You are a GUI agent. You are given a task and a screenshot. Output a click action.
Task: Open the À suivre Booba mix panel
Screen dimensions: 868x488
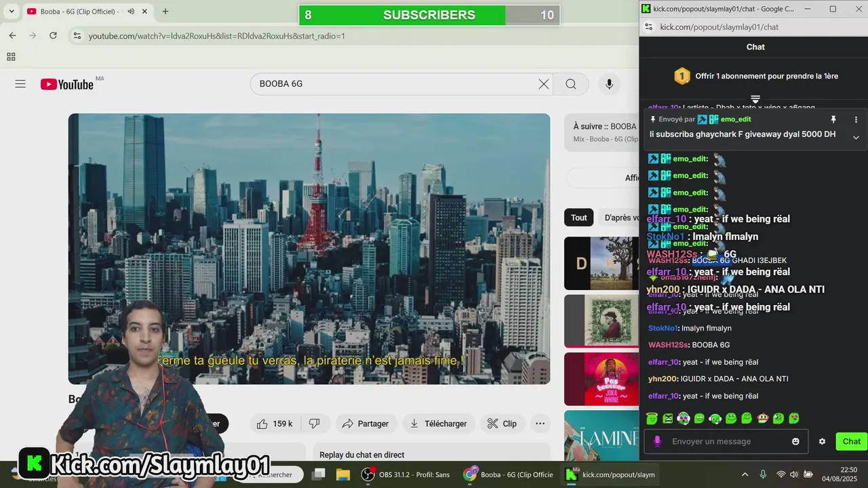point(601,132)
